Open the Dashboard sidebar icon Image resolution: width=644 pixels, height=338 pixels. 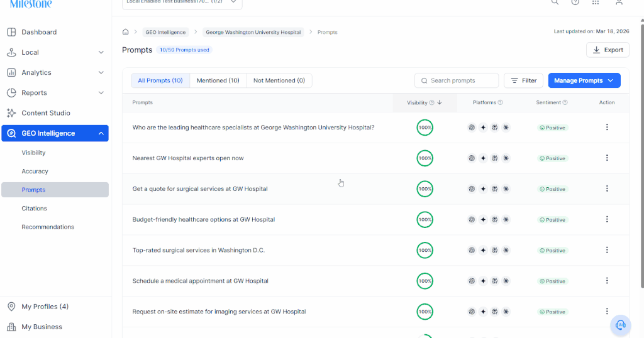tap(11, 32)
